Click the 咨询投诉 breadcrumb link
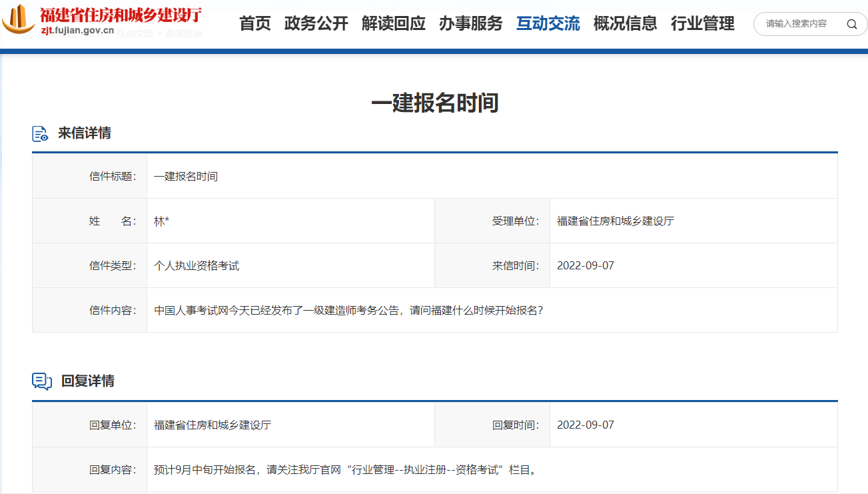The height and width of the screenshot is (494, 868). (x=183, y=33)
